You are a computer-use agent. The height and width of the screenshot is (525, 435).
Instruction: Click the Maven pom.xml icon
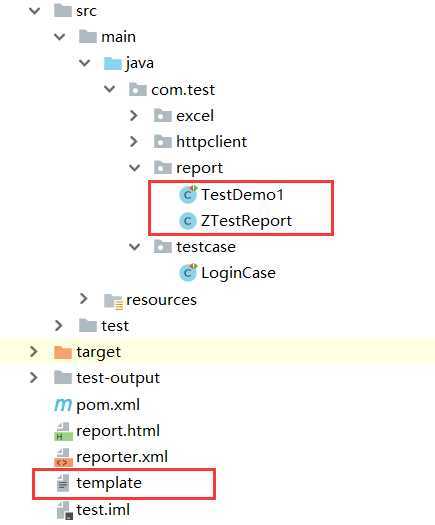(63, 405)
